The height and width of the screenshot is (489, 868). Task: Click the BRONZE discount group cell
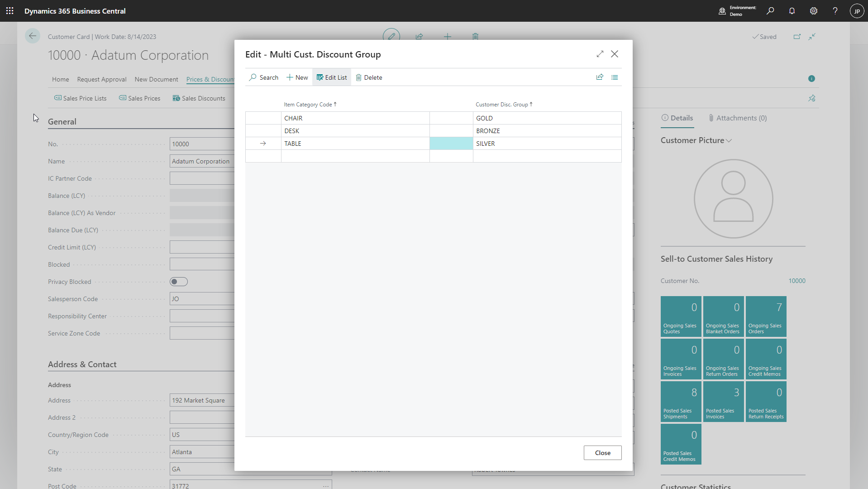(547, 131)
